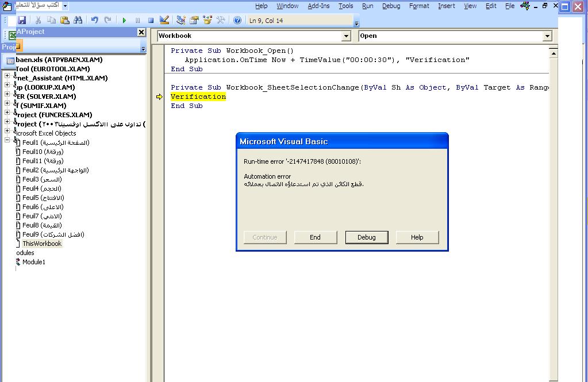588x382 pixels.
Task: Open the Toolbox with the hammer-and-wrench icon
Action: (x=221, y=20)
